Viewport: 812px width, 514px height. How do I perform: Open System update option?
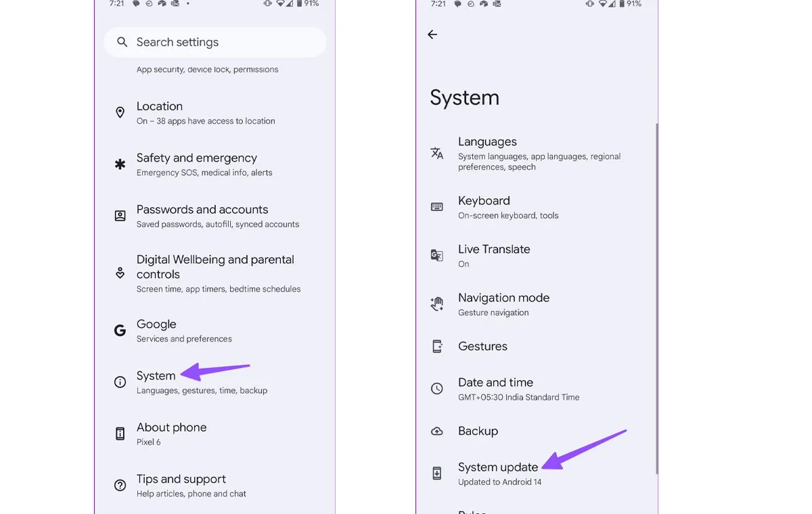tap(498, 473)
